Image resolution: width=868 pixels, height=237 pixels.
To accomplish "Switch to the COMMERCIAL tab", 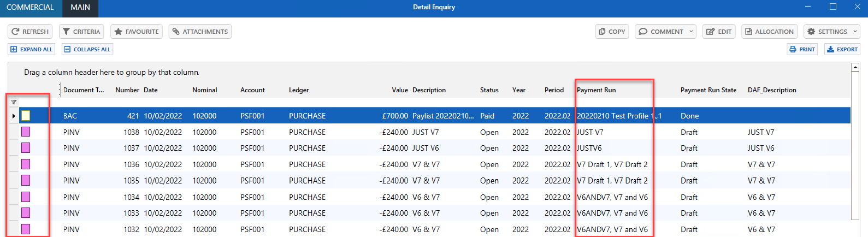I will tap(30, 8).
